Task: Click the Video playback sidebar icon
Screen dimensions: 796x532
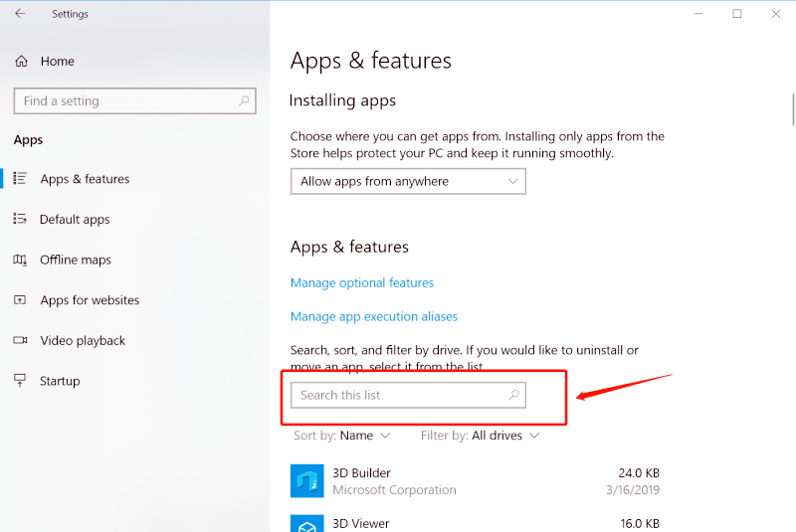Action: [20, 340]
